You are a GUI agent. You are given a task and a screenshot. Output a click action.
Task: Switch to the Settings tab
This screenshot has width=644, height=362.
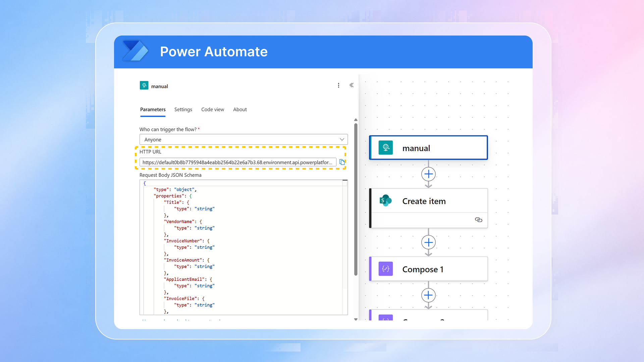coord(183,110)
